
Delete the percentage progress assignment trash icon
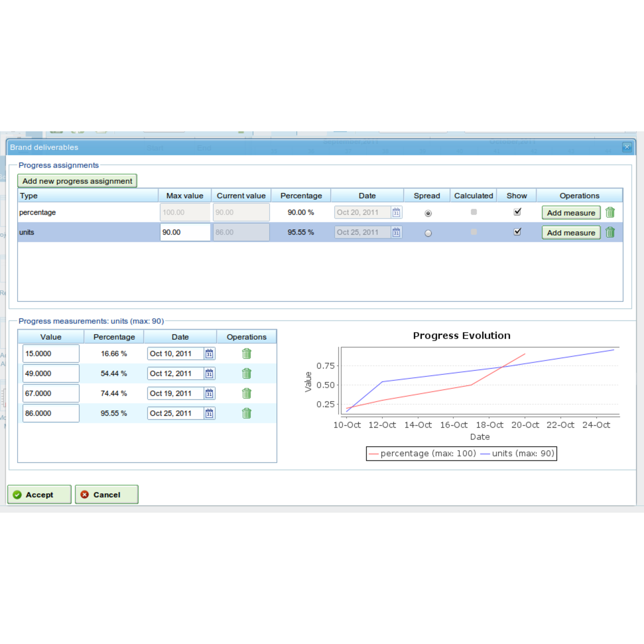(x=610, y=212)
